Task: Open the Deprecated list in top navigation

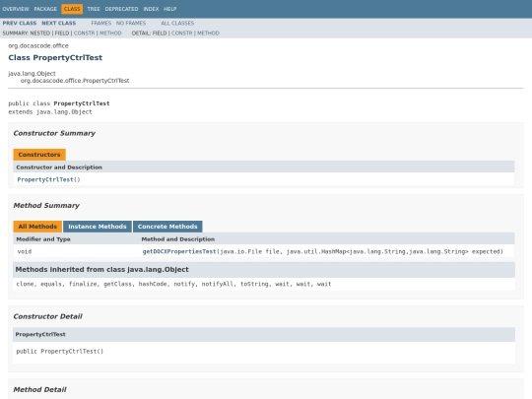Action: (121, 9)
